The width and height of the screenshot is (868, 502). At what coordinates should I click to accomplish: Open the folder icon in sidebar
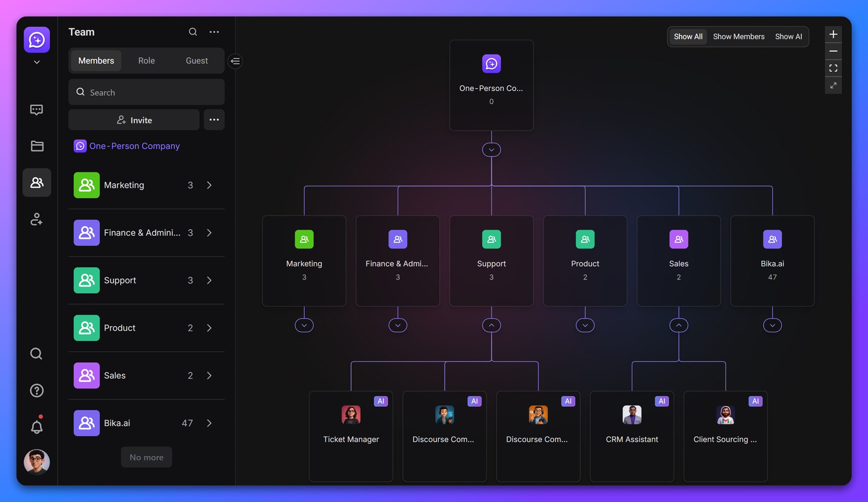[37, 146]
